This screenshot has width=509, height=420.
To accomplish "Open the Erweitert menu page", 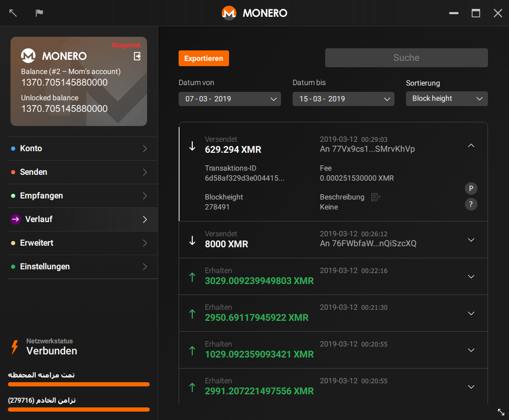I will coord(83,243).
